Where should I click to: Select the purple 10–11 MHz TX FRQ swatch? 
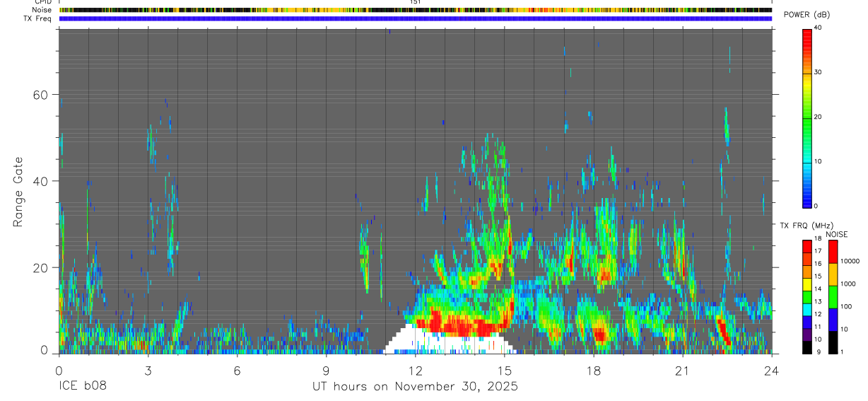(x=807, y=335)
